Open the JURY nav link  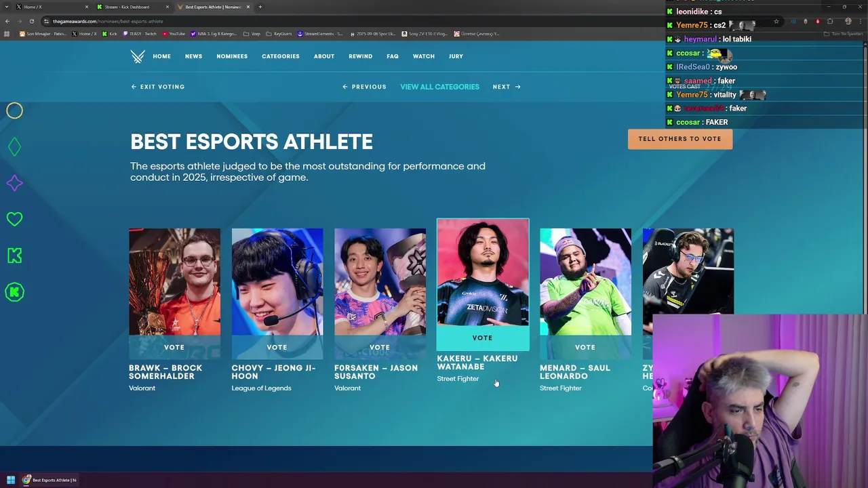[x=456, y=56]
